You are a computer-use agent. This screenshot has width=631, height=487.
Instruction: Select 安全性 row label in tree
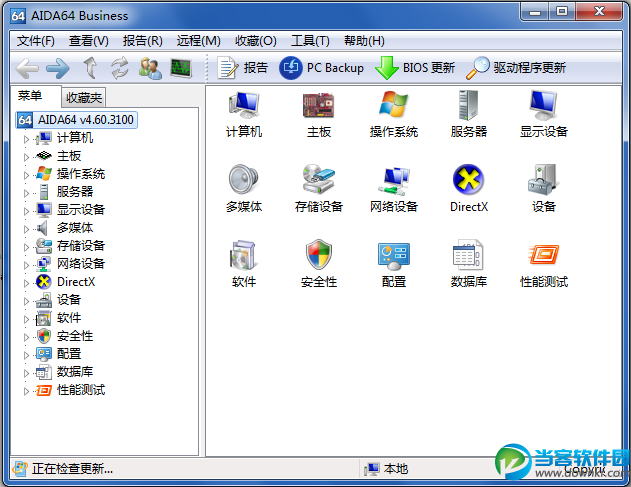(75, 336)
